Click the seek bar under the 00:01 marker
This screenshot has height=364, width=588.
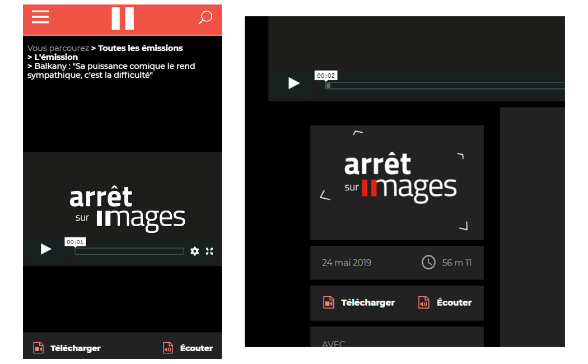tap(129, 251)
